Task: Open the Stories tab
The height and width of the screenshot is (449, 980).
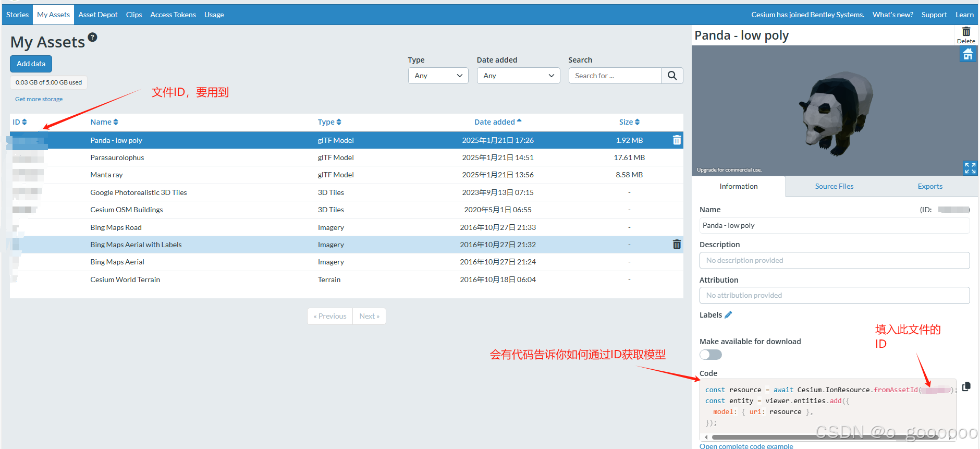Action: [17, 15]
